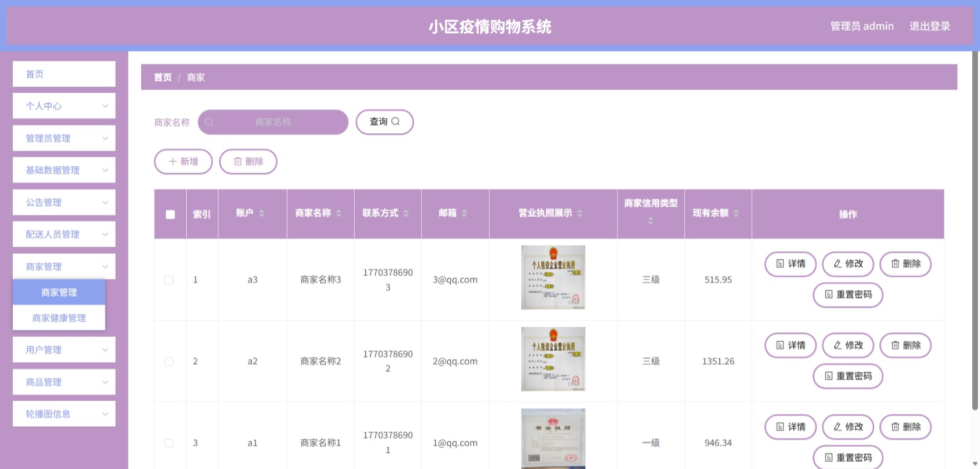Screen dimensions: 980x469
Task: Click the 小区疫情购物系统 title
Action: coord(490,27)
